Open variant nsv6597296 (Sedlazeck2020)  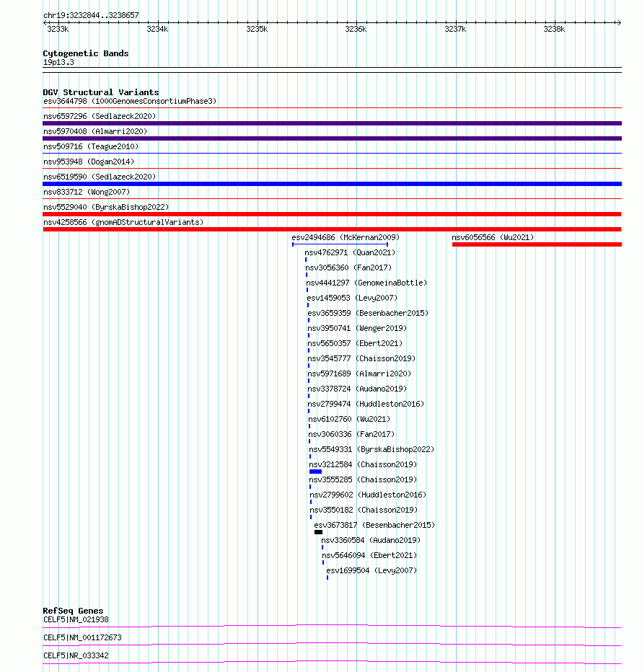pos(100,117)
